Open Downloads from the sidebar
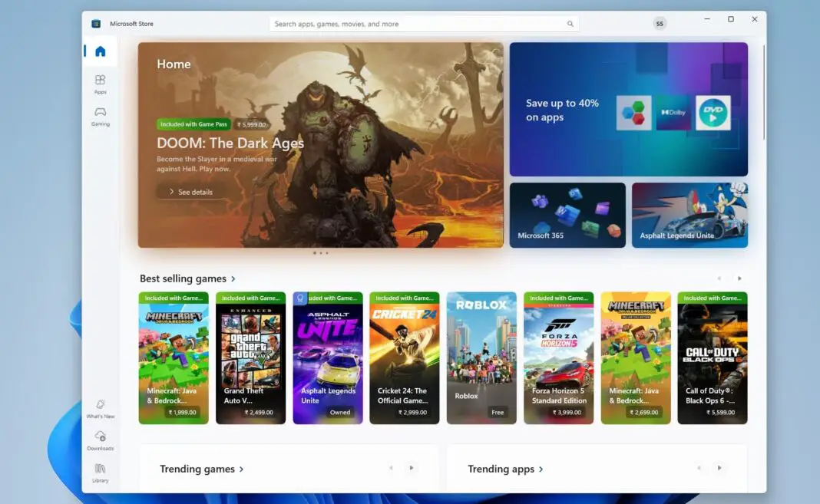The image size is (820, 504). [100, 442]
